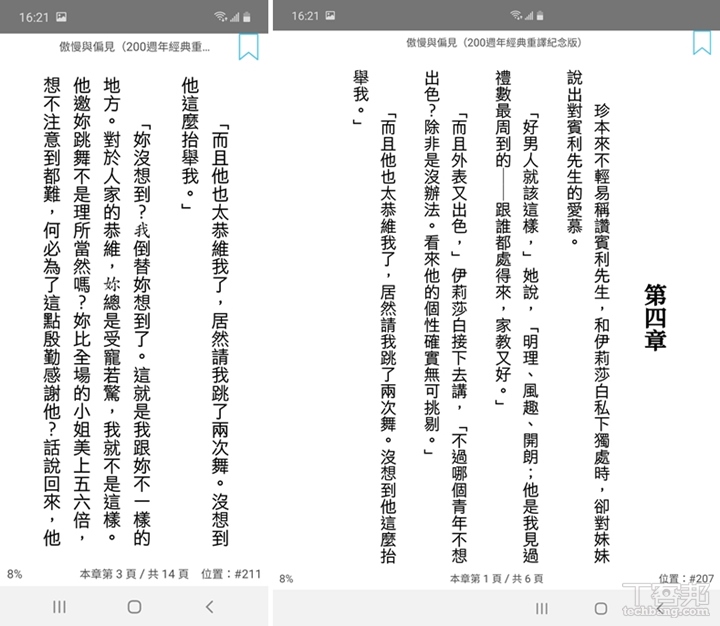Screen dimensions: 720x626
Task: Tap the 8% progress on right screen
Action: [286, 578]
